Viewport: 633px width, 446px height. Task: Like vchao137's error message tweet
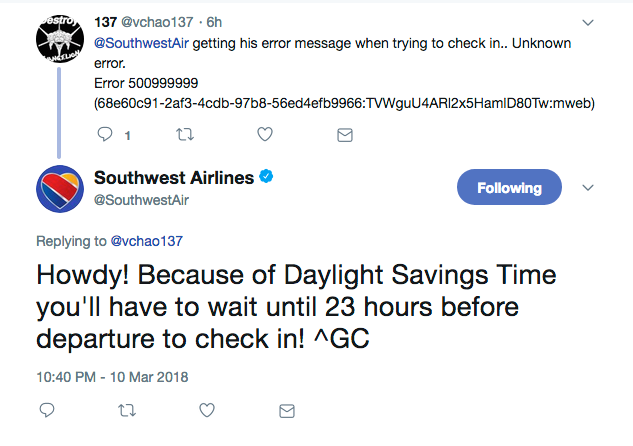[265, 133]
